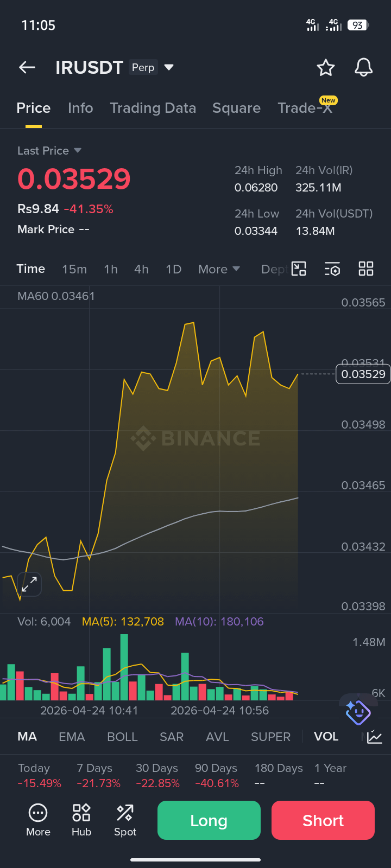391x868 pixels.
Task: Select the 1h chart interval
Action: click(x=111, y=269)
